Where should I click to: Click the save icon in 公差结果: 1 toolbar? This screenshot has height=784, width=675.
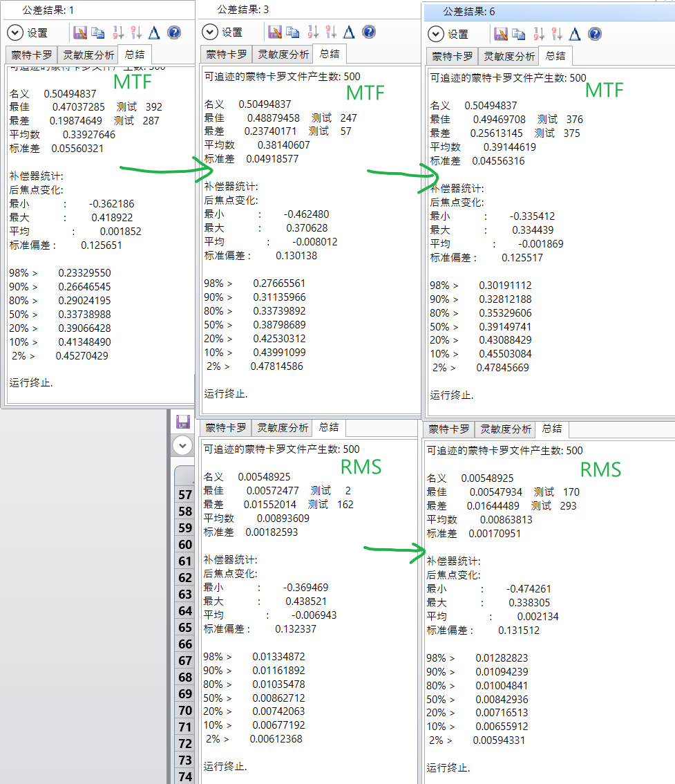coord(79,32)
